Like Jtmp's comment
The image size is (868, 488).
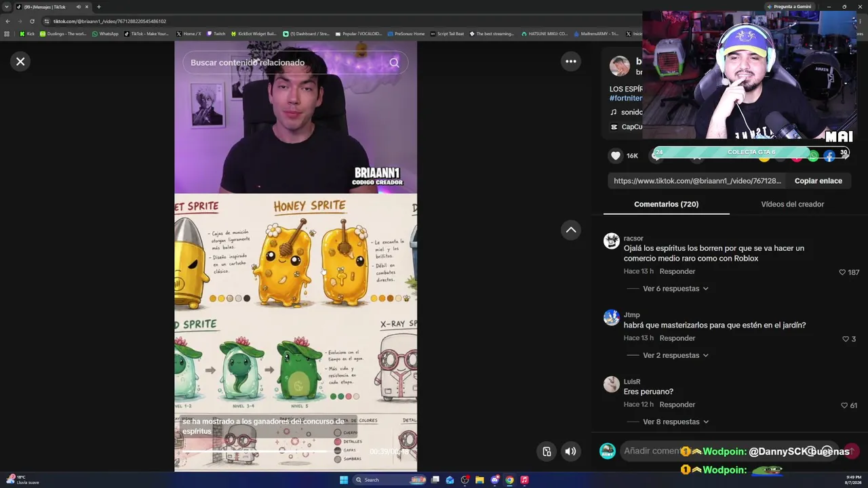point(846,338)
